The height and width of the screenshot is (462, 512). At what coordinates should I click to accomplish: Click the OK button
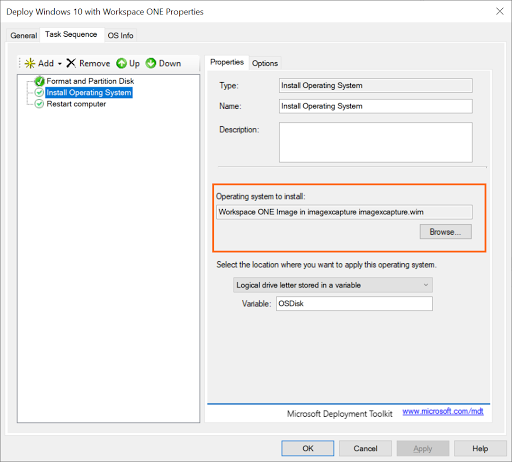pyautogui.click(x=308, y=448)
